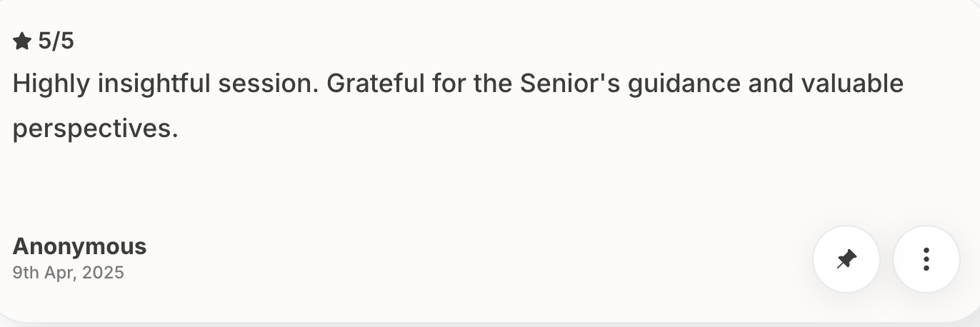The image size is (980, 327).
Task: Click the word "perspectives." in the review
Action: (95, 129)
